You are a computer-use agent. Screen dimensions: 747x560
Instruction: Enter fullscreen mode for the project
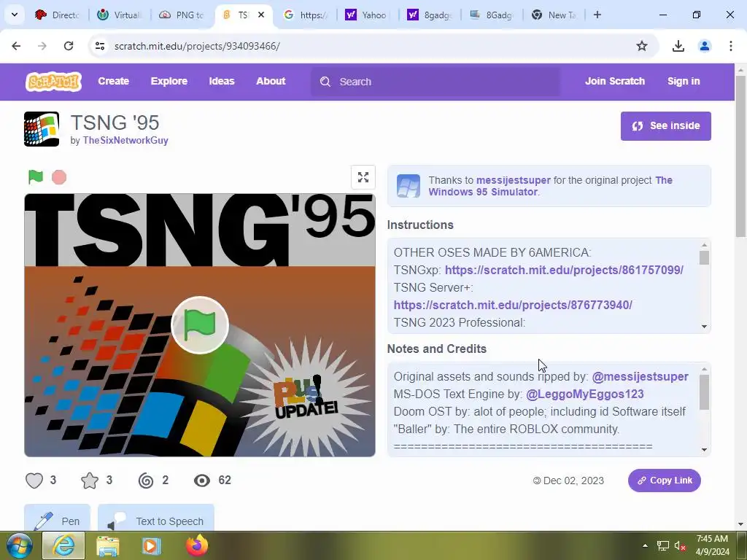point(363,177)
